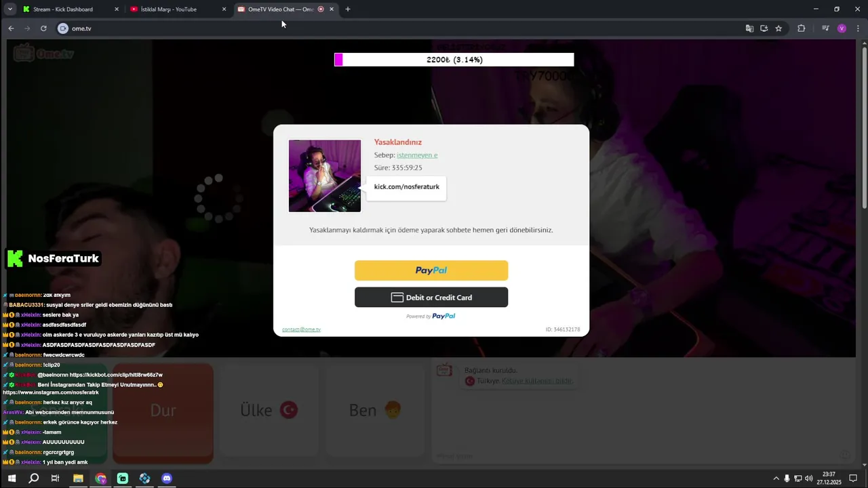Click the kickbot.com clip link in chat
This screenshot has width=868, height=488.
[116, 375]
